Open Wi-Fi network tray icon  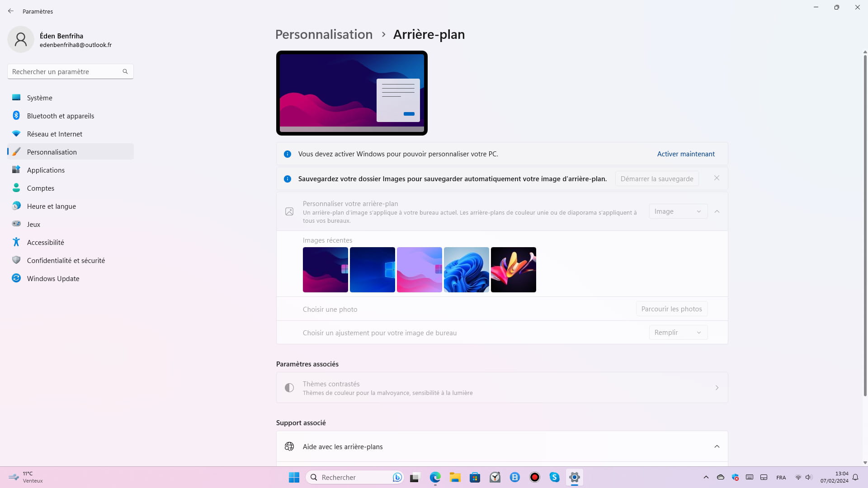[x=798, y=477]
